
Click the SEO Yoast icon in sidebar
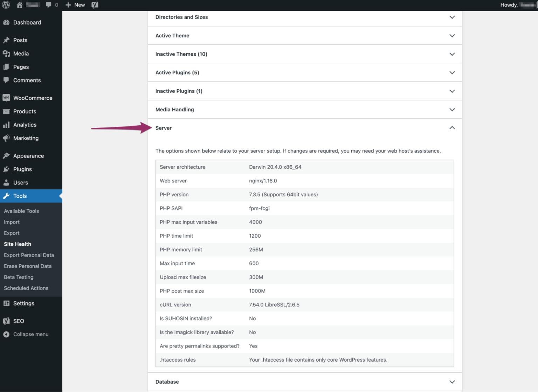(x=6, y=321)
